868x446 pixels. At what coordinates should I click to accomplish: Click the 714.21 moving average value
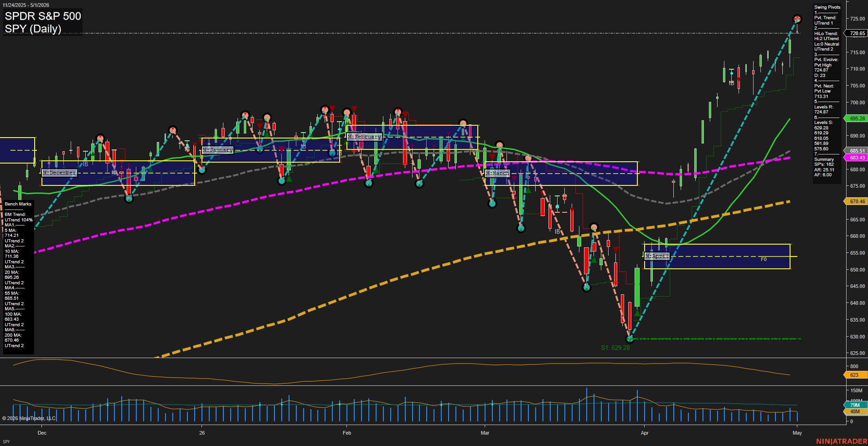[12, 236]
